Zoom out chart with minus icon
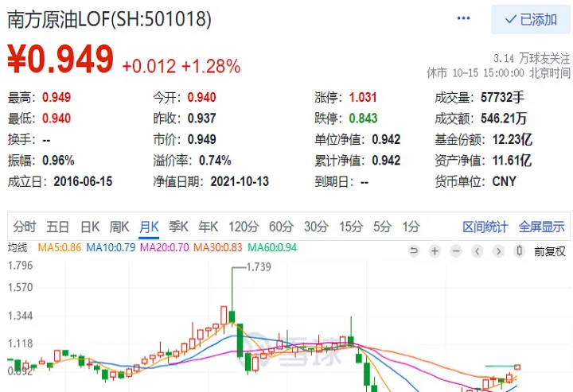 (x=456, y=250)
